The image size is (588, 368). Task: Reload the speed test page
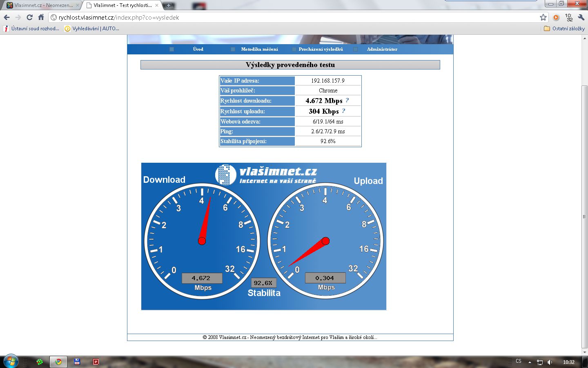click(29, 17)
